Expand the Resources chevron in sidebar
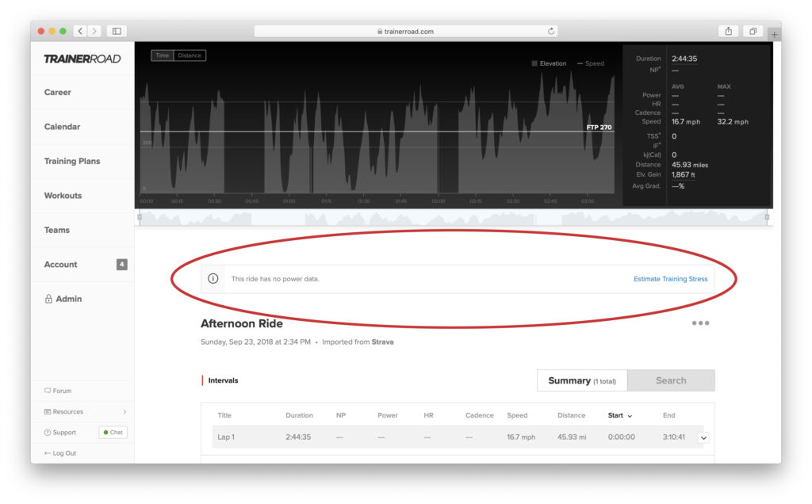Image resolution: width=812 pixels, height=504 pixels. click(124, 411)
